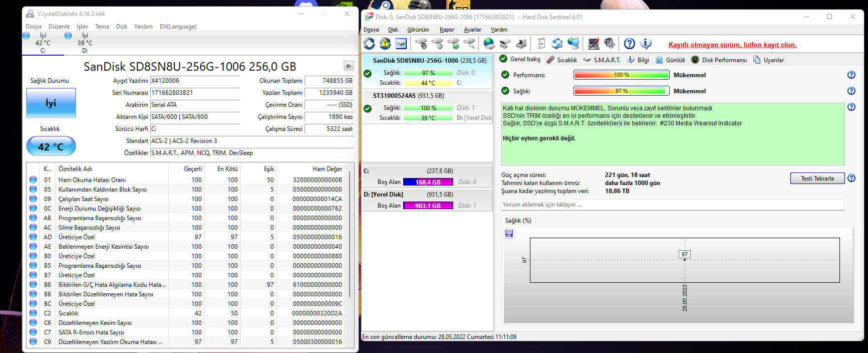This screenshot has width=868, height=353.
Task: Click status circle of attribute 01 row
Action: tap(33, 180)
